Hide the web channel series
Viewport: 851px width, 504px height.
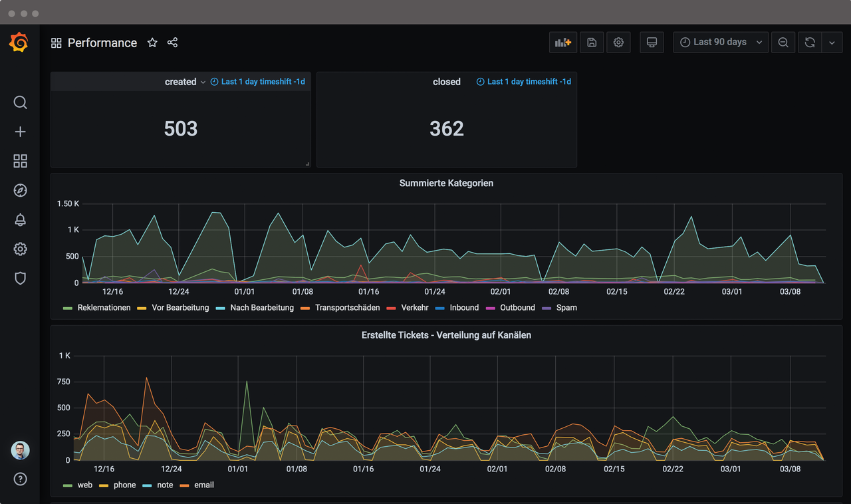[85, 485]
